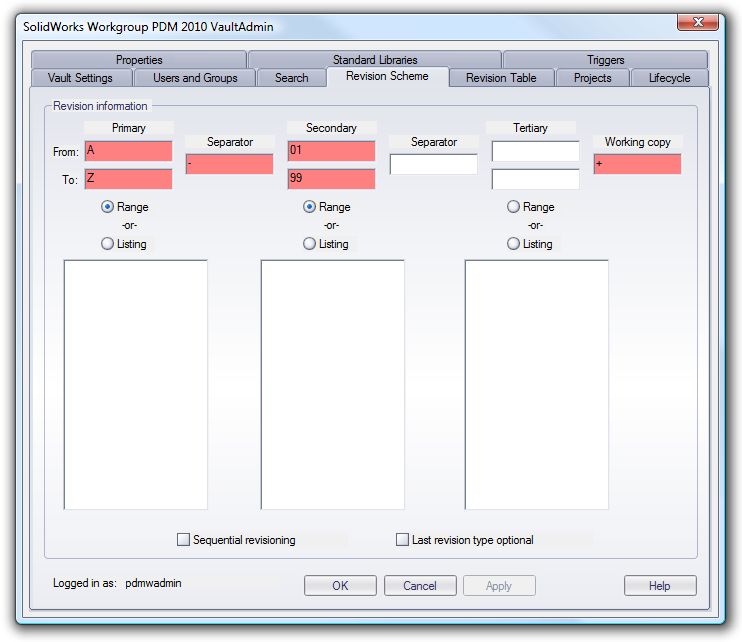Switch to the Vault Settings tab
Image resolution: width=742 pixels, height=642 pixels.
(x=80, y=78)
